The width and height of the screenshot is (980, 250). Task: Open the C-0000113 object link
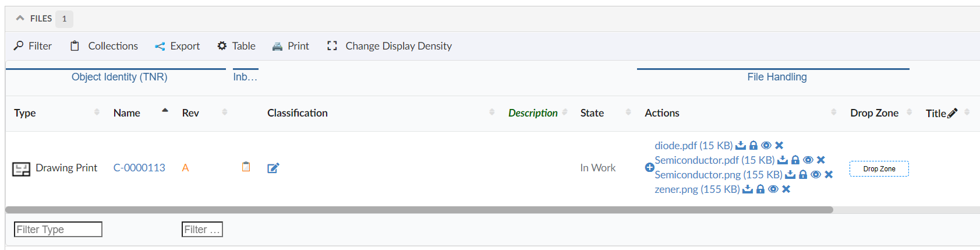(139, 168)
